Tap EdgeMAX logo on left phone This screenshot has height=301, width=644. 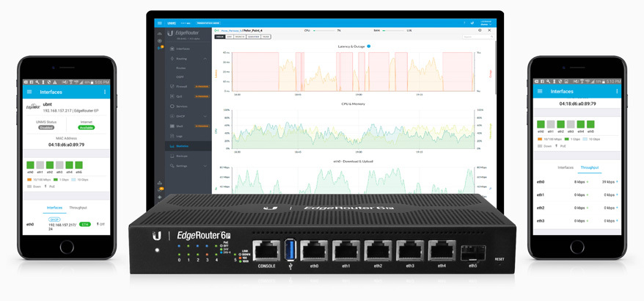point(32,107)
